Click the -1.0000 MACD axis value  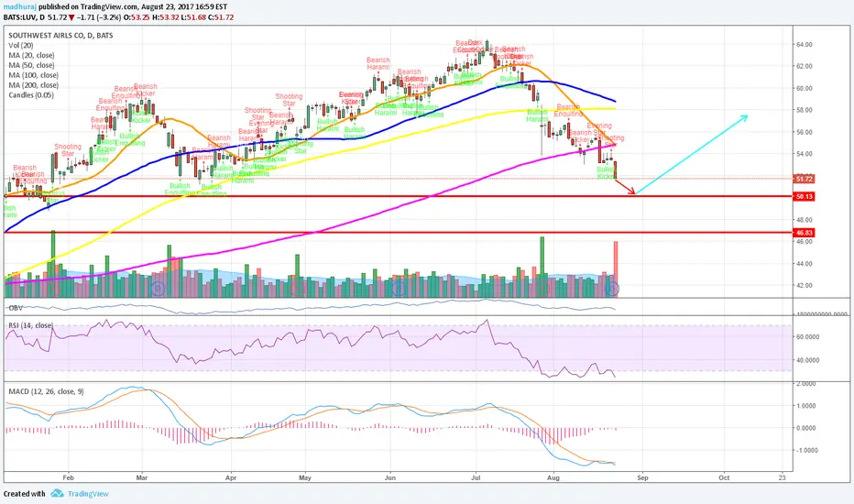pos(805,450)
